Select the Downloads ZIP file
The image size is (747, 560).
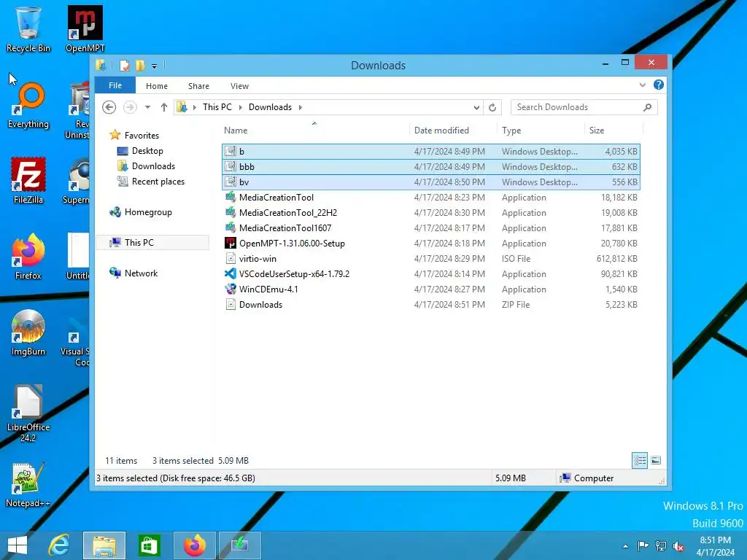click(x=431, y=305)
